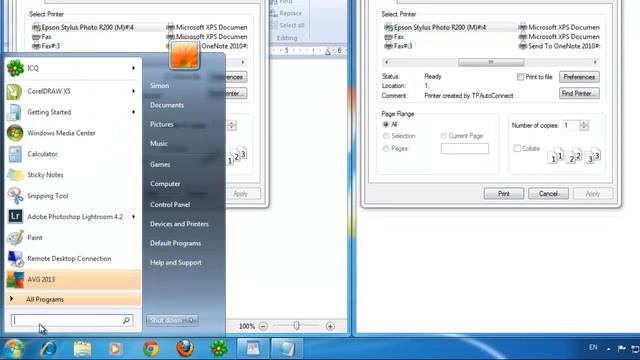Click the Windows Start orb
640x360 pixels.
(x=13, y=349)
